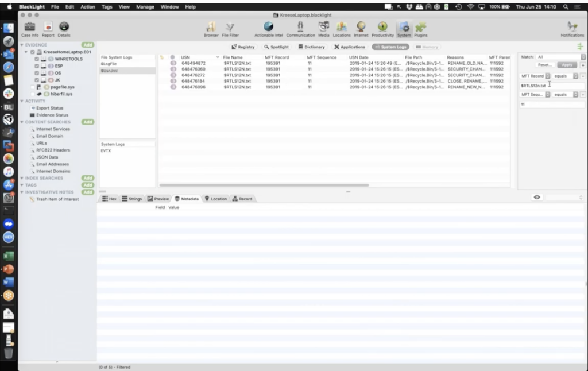Click the filter value field containing 11
Viewport: 588px width, 371px height.
[x=552, y=105]
